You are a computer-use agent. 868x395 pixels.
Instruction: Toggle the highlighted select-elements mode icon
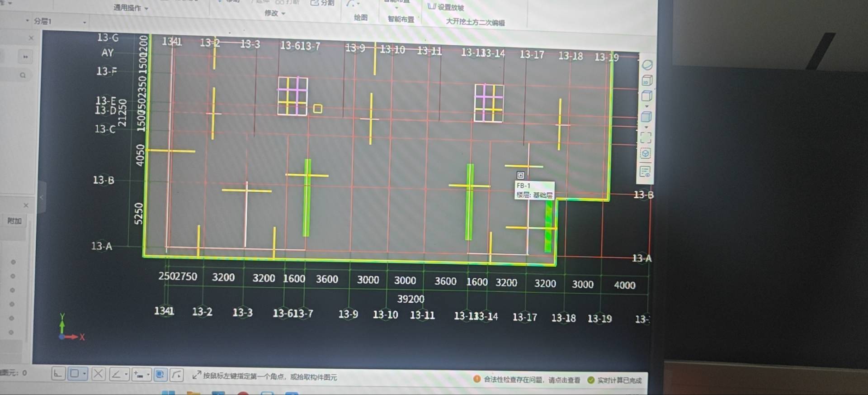coord(160,375)
